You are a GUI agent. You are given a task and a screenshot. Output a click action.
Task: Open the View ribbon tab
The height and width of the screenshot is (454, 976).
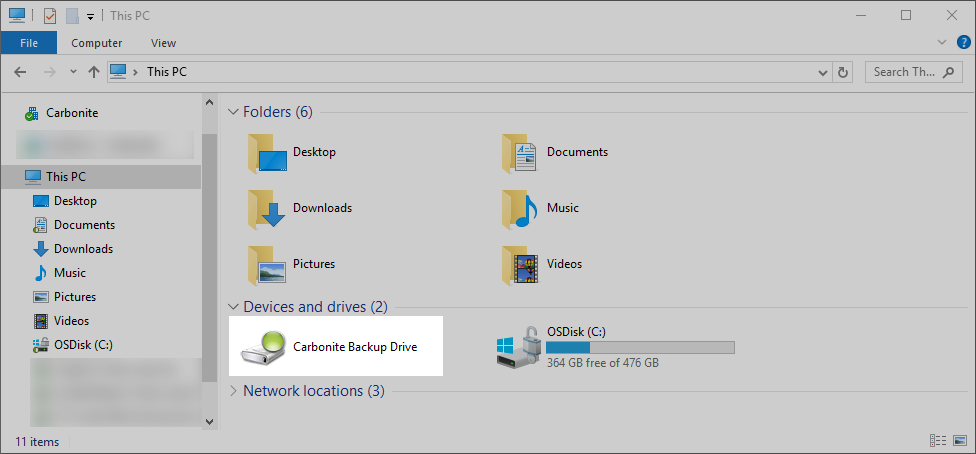coord(163,43)
